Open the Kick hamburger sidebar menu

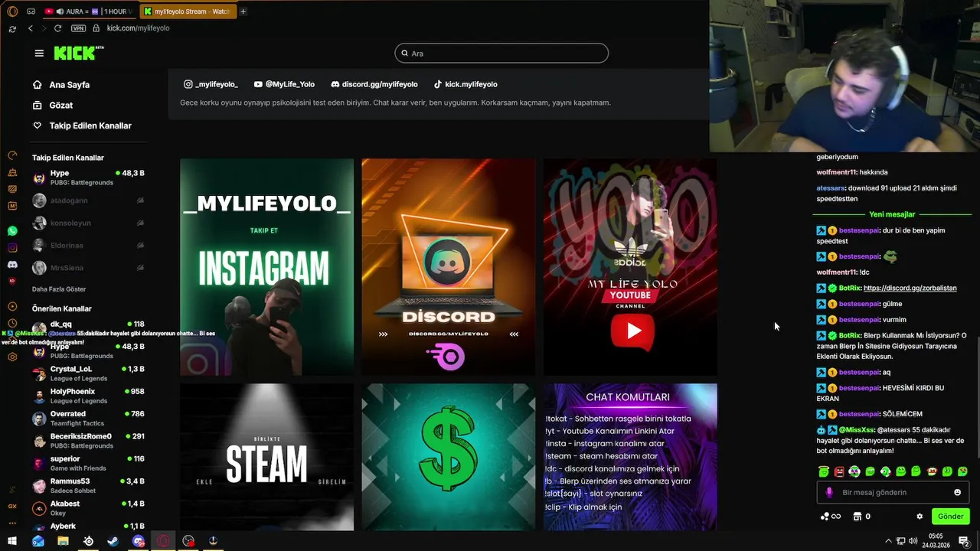point(39,53)
